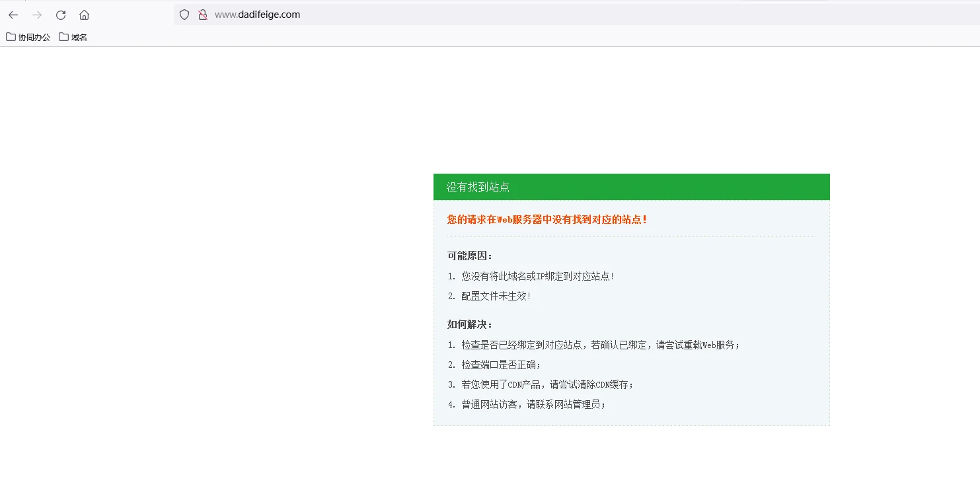Open the tracking protection shield panel

(x=184, y=15)
